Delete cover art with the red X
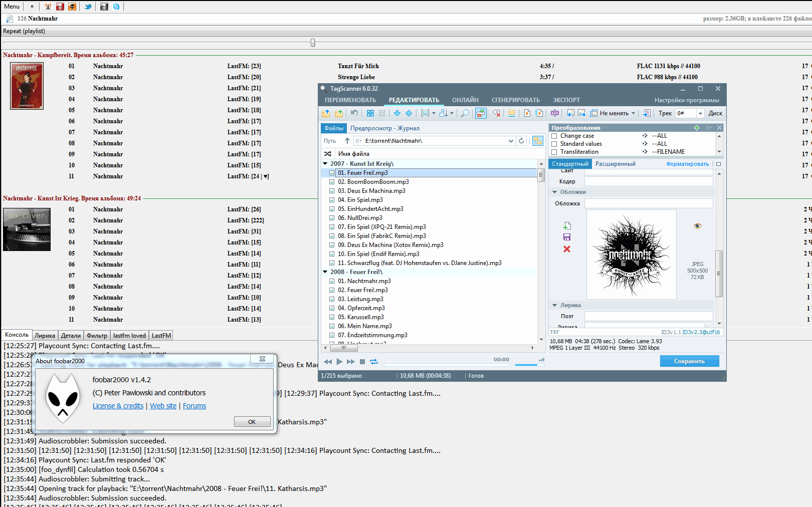Image resolution: width=812 pixels, height=507 pixels. (567, 249)
